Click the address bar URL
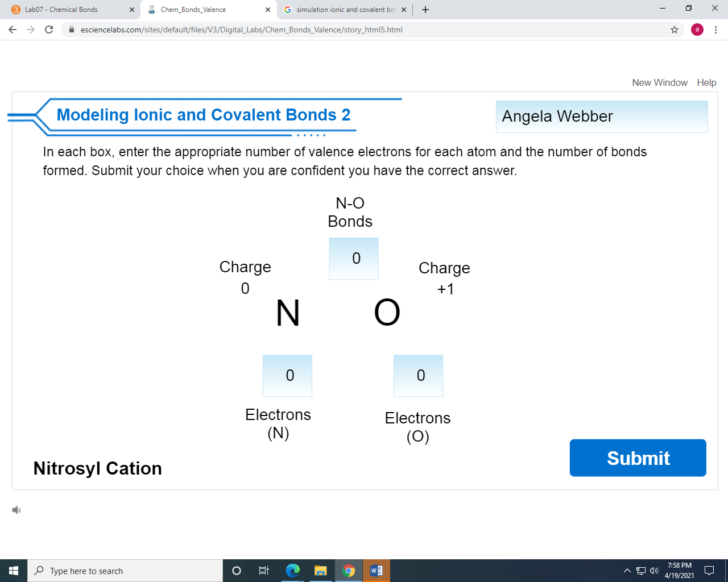This screenshot has width=728, height=582. click(242, 30)
